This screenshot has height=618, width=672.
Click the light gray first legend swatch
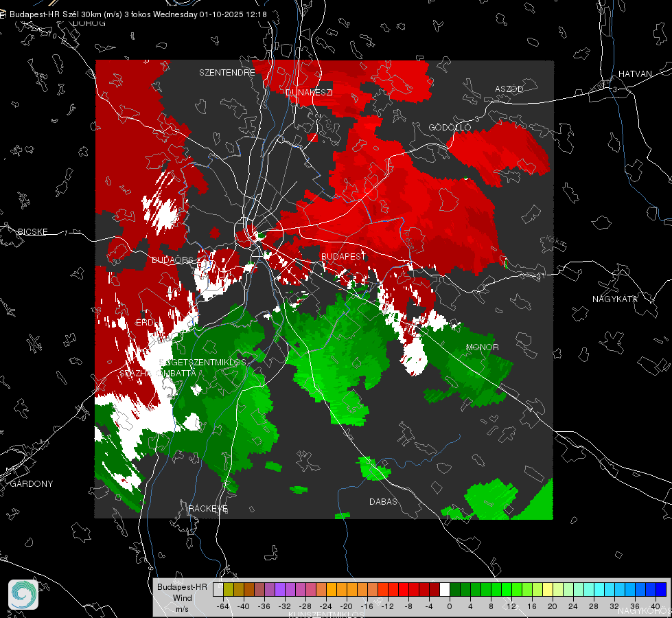coord(218,590)
